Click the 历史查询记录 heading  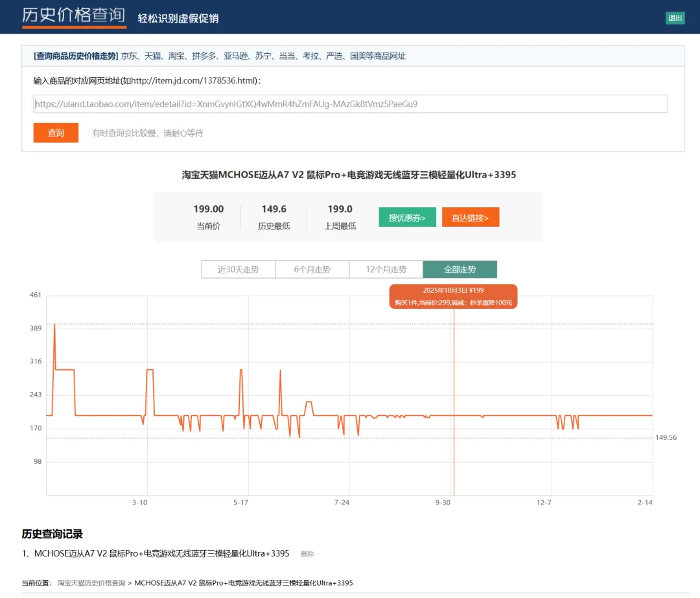click(52, 535)
